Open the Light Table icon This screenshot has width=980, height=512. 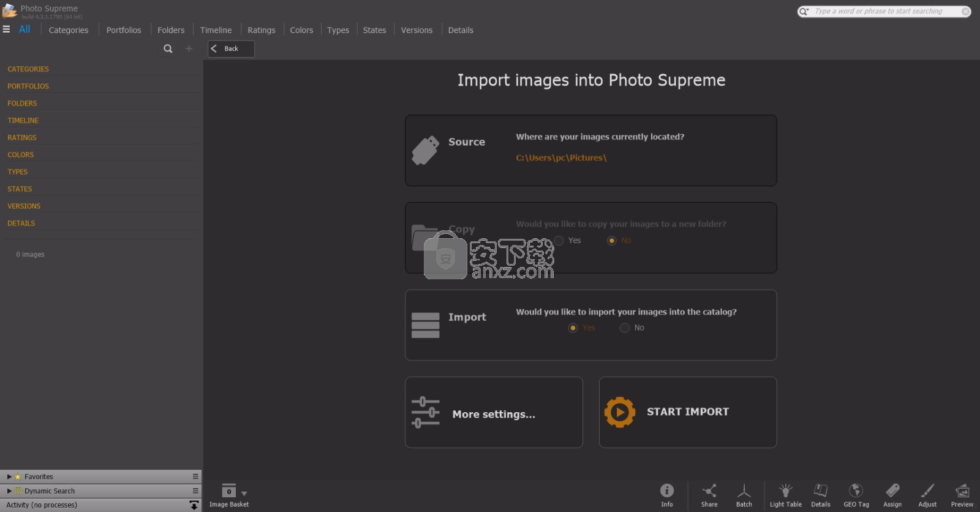(x=785, y=491)
